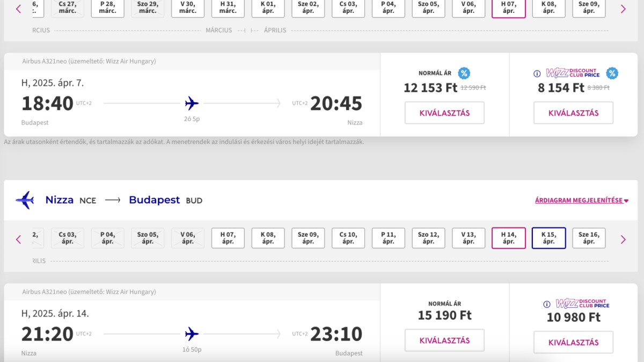
Task: Click the Wizz plane icon beside Nizza NCE
Action: click(x=25, y=200)
